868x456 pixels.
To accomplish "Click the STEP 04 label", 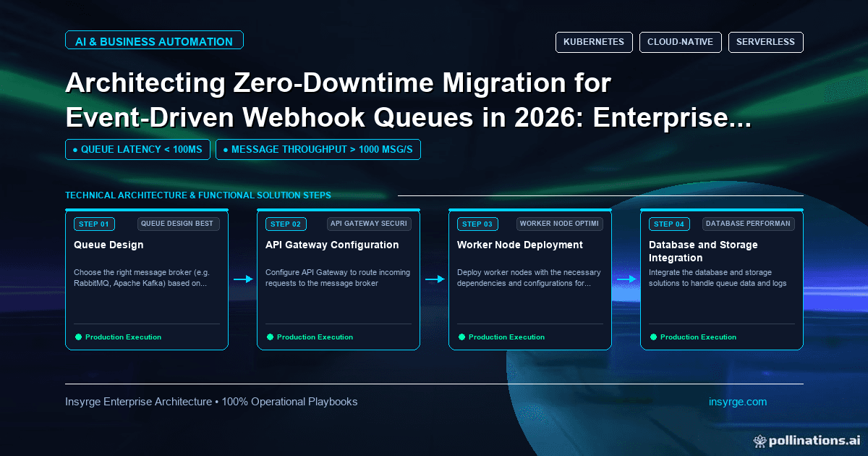I will [669, 224].
